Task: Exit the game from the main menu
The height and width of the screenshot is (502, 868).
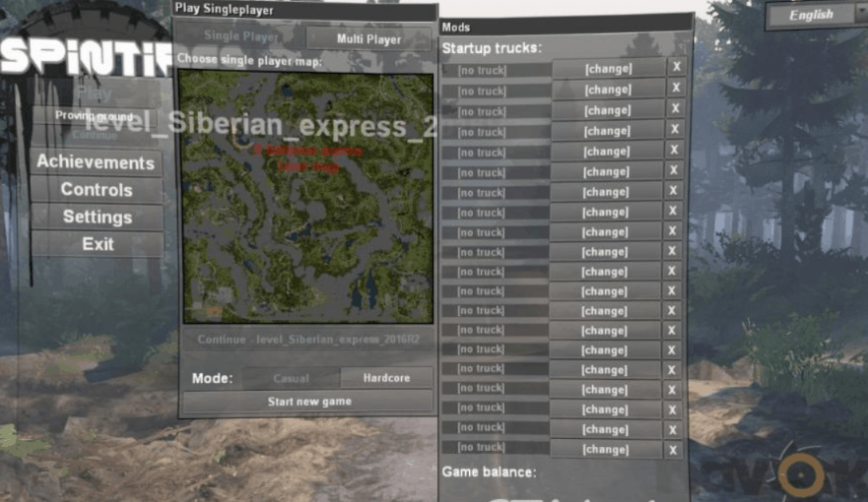Action: click(98, 244)
